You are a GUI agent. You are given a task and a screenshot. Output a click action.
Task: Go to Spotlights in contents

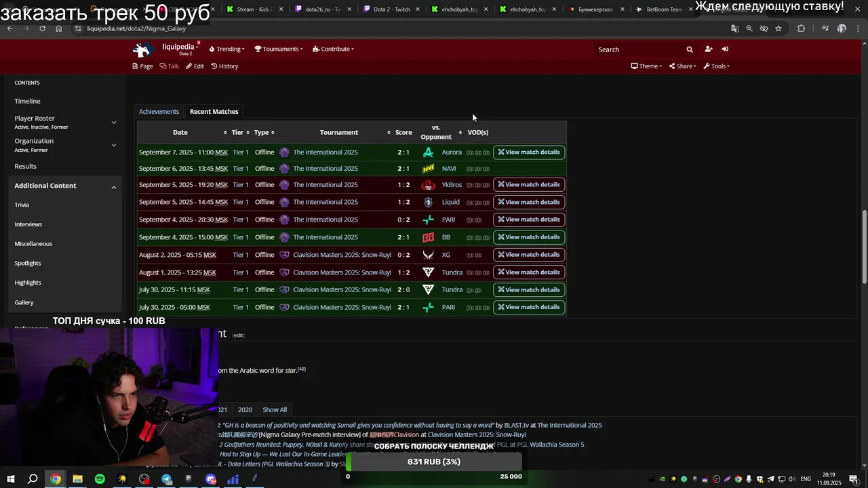(x=28, y=263)
